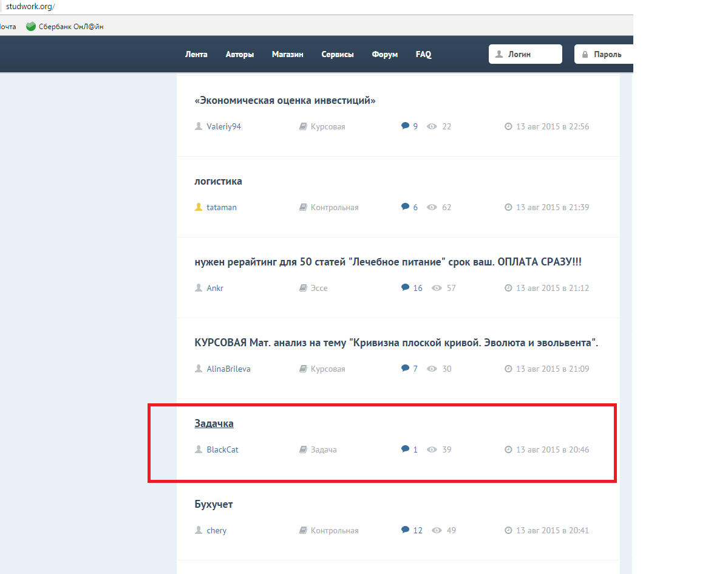Open the Бухучет order title
Viewport: 728px width, 574px height.
click(213, 504)
